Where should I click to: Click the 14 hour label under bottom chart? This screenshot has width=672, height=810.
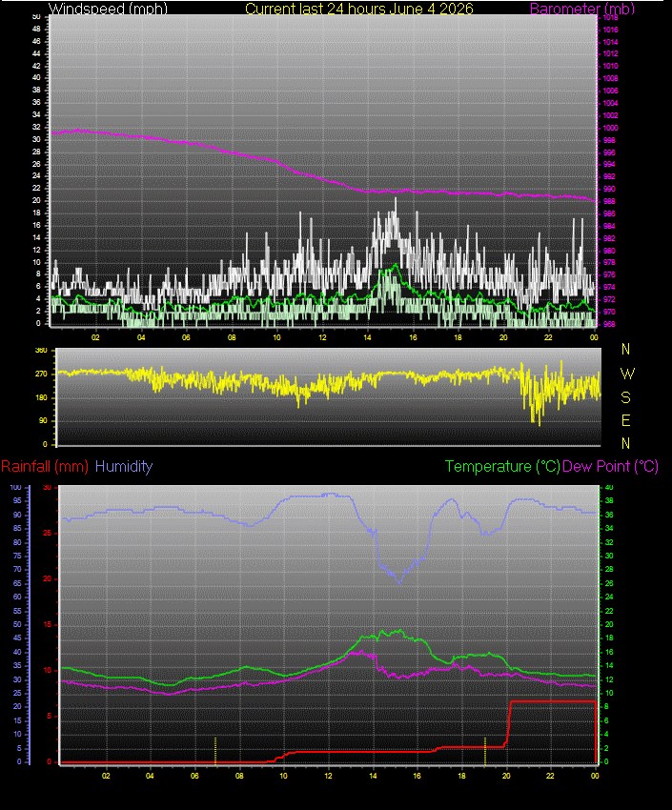373,776
